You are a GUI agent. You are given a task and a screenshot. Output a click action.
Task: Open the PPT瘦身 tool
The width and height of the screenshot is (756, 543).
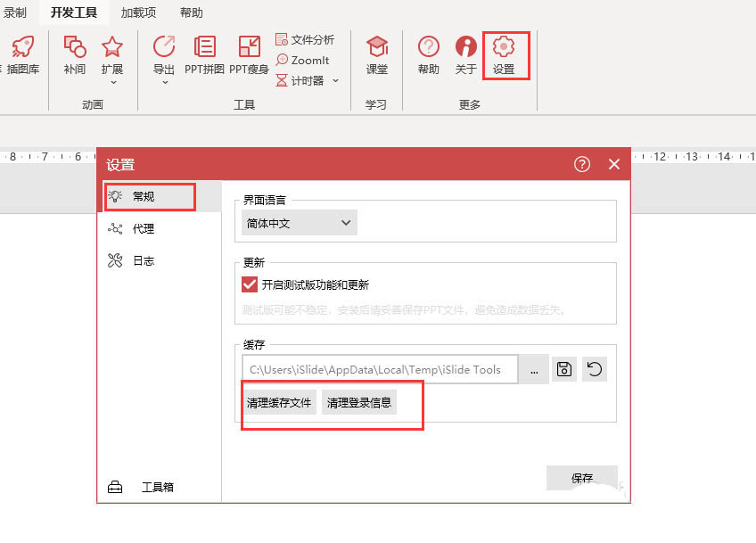coord(249,55)
